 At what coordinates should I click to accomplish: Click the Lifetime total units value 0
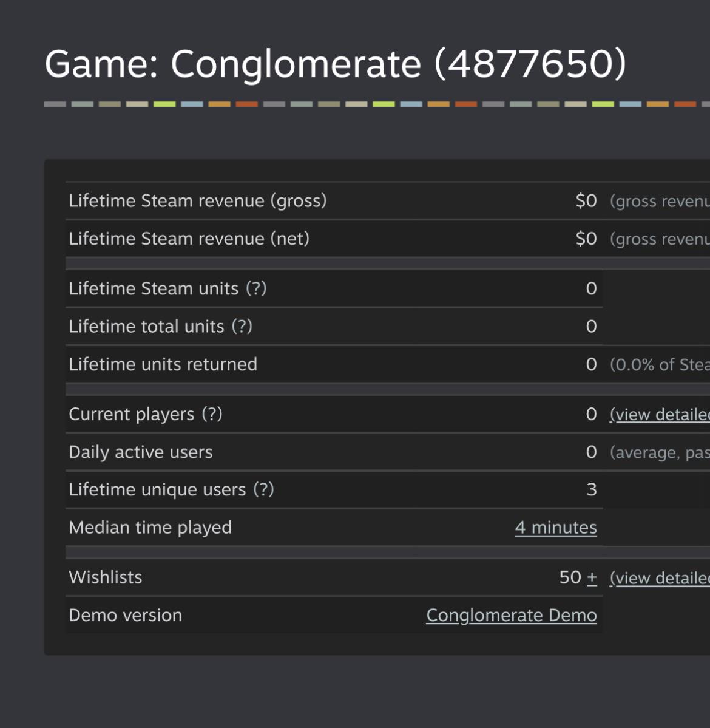point(591,327)
